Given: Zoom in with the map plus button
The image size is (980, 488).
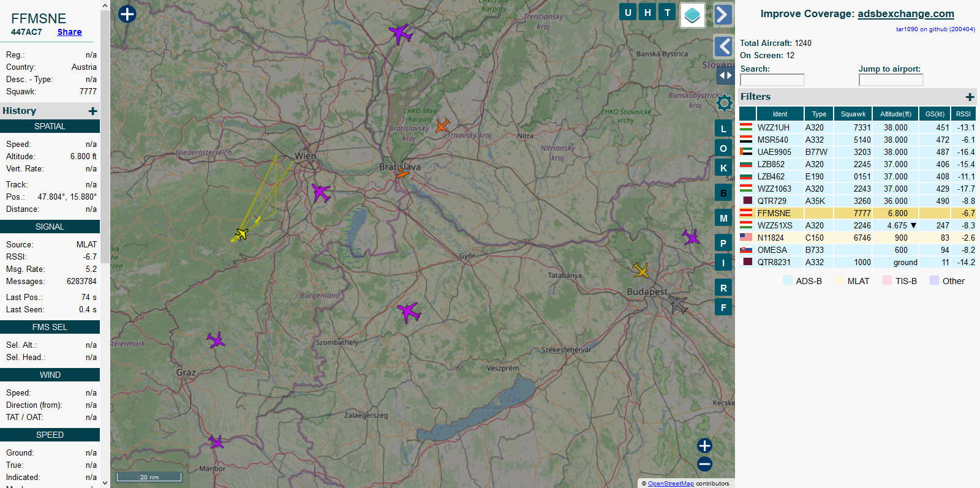Looking at the screenshot, I should pos(704,446).
